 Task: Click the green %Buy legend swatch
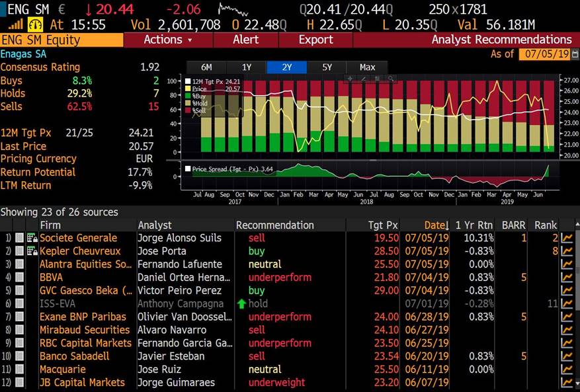click(188, 96)
